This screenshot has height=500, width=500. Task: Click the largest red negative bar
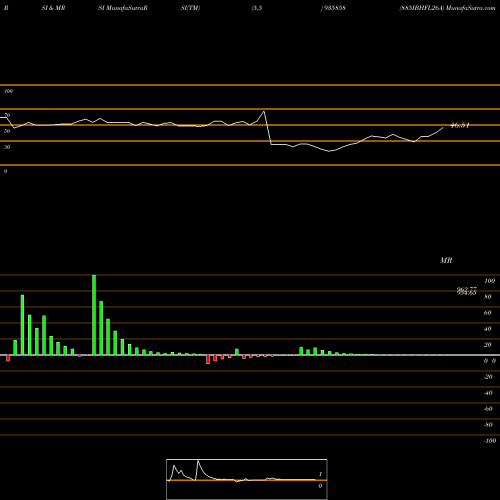pyautogui.click(x=208, y=359)
